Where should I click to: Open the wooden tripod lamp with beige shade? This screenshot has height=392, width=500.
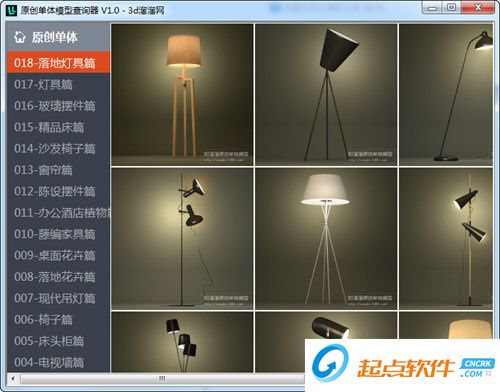(x=182, y=95)
